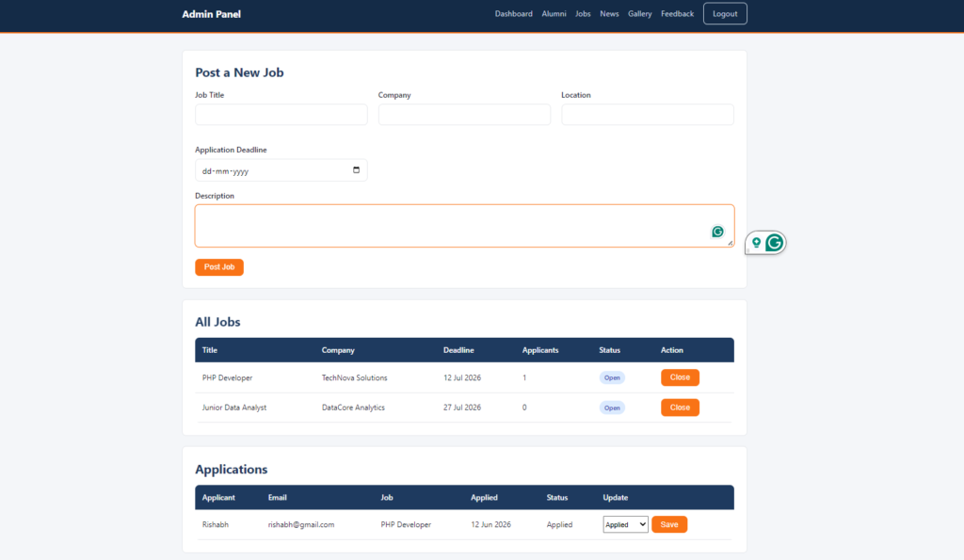The height and width of the screenshot is (560, 964).
Task: Focus the Company input field
Action: point(464,114)
